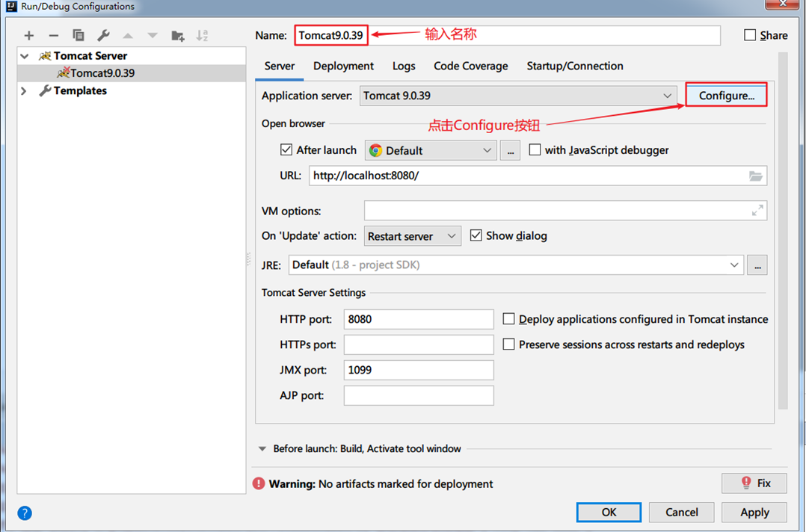Click the vertical scrollbar of settings panel
Screen dimensions: 806x532
coord(783,231)
